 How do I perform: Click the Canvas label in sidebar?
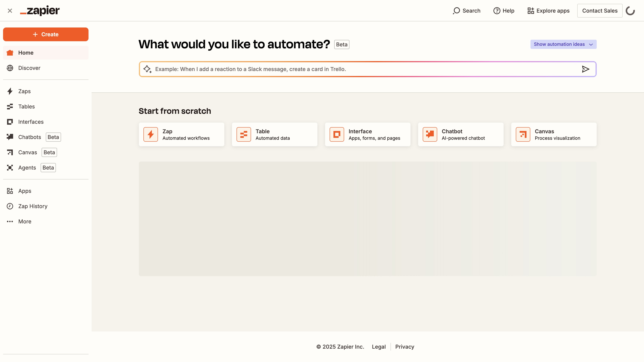(x=27, y=152)
